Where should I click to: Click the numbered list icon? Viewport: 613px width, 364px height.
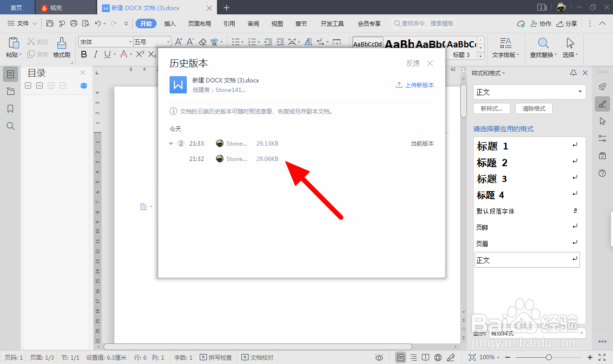point(252,42)
